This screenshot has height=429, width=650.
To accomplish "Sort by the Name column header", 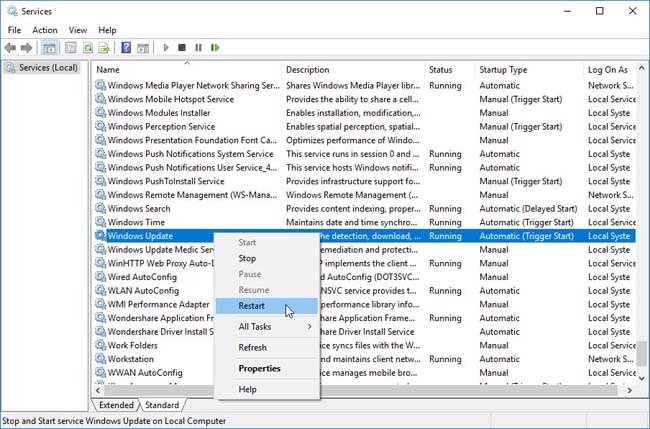I will [187, 70].
